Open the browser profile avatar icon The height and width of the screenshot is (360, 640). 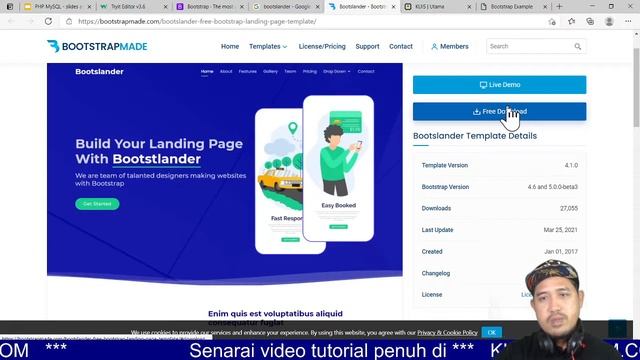tap(609, 21)
